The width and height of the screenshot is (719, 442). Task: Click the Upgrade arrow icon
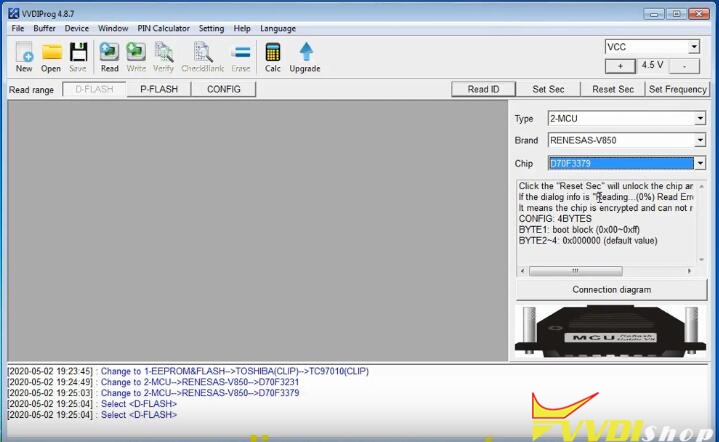305,57
